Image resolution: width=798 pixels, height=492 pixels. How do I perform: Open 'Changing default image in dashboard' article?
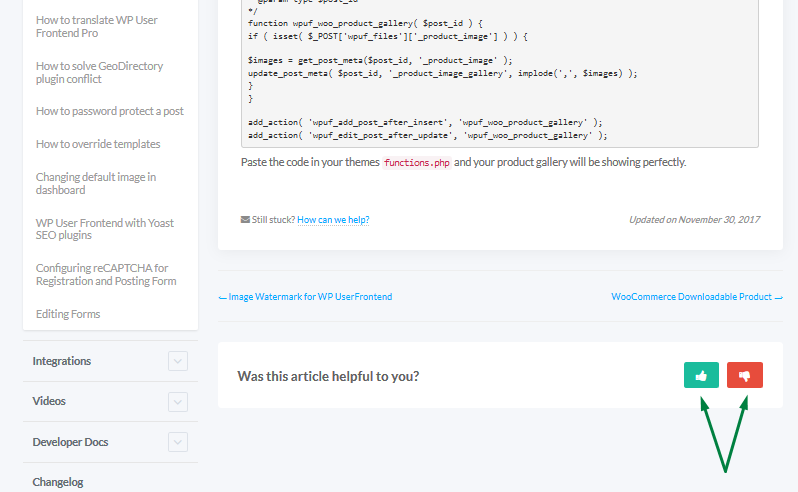tap(96, 183)
